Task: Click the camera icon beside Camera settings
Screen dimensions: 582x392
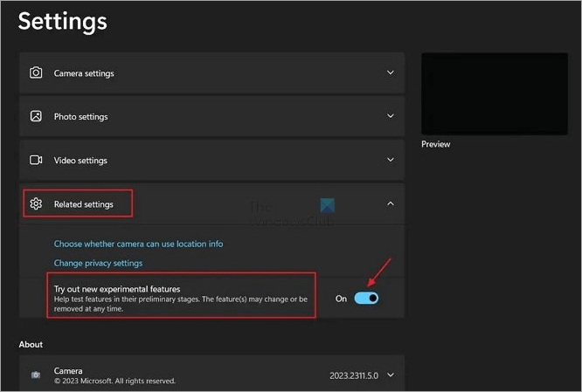Action: tap(36, 72)
